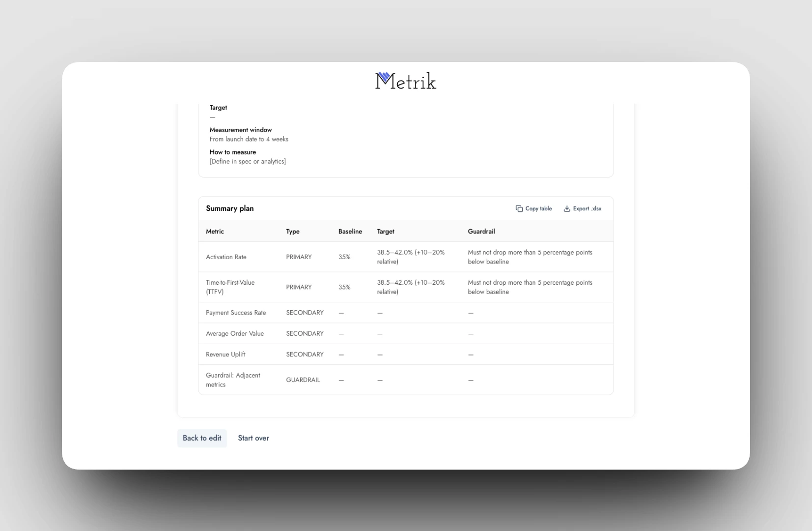Click the Summary plan heading
This screenshot has height=531, width=812.
[230, 208]
